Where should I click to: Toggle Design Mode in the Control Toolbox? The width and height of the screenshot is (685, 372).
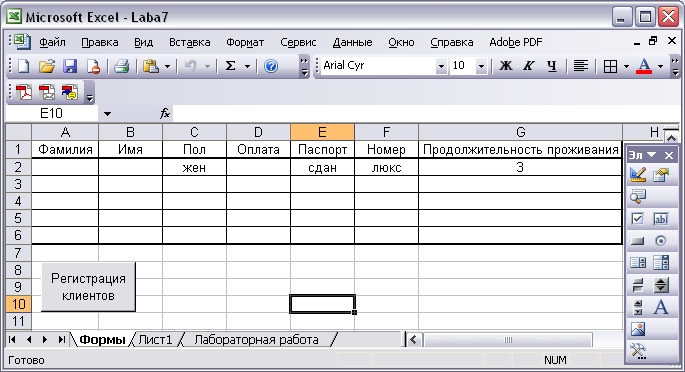(638, 175)
